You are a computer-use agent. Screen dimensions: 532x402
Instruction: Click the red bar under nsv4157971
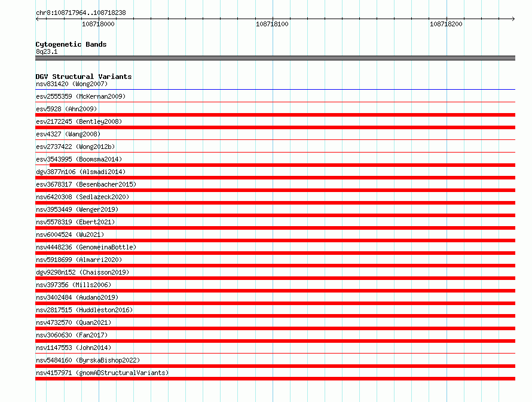coord(275,379)
